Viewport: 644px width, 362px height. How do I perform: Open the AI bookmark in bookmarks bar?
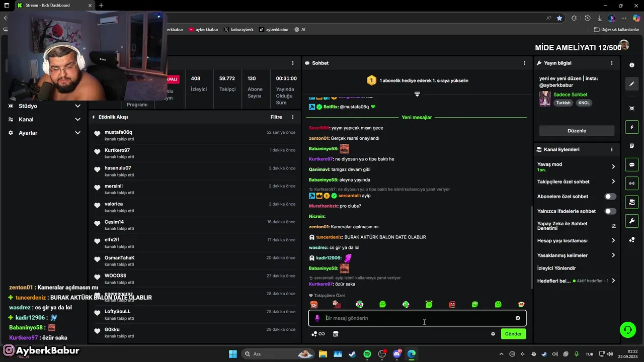coord(300,30)
